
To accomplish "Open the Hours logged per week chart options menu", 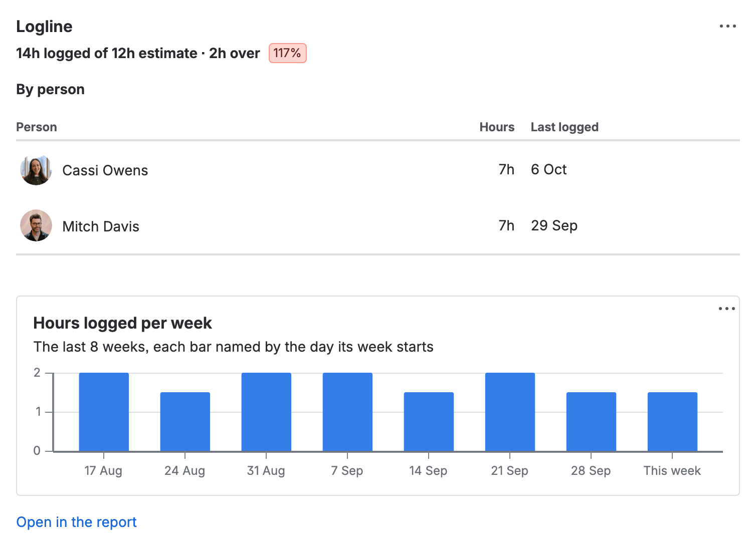I will coord(726,309).
